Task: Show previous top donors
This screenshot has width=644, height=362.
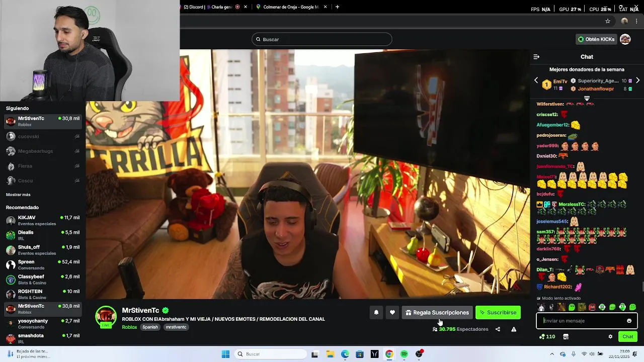Action: 536,80
